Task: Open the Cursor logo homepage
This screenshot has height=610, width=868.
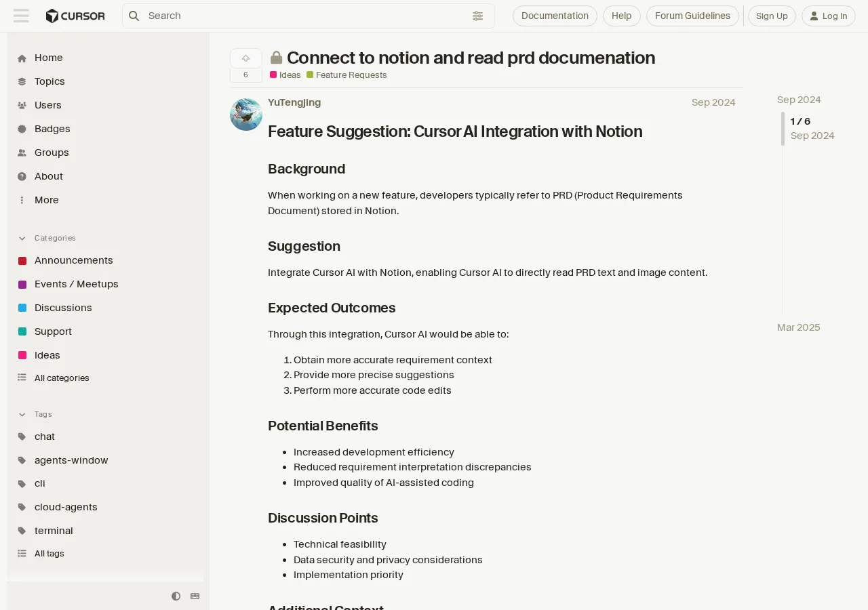Action: tap(75, 16)
